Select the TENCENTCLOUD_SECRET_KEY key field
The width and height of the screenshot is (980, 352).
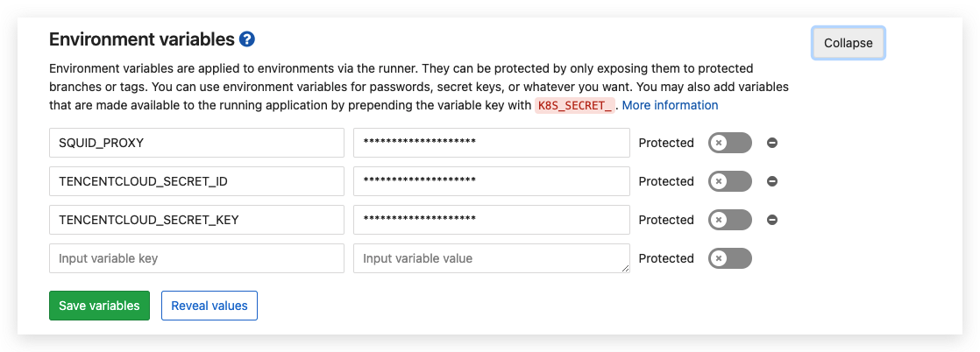(196, 220)
